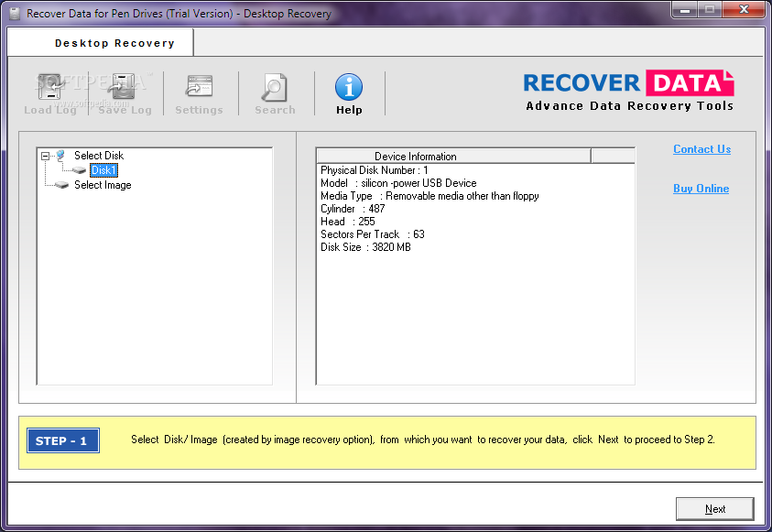Click the Recover Data logo
Image resolution: width=772 pixels, height=532 pixels.
(629, 91)
